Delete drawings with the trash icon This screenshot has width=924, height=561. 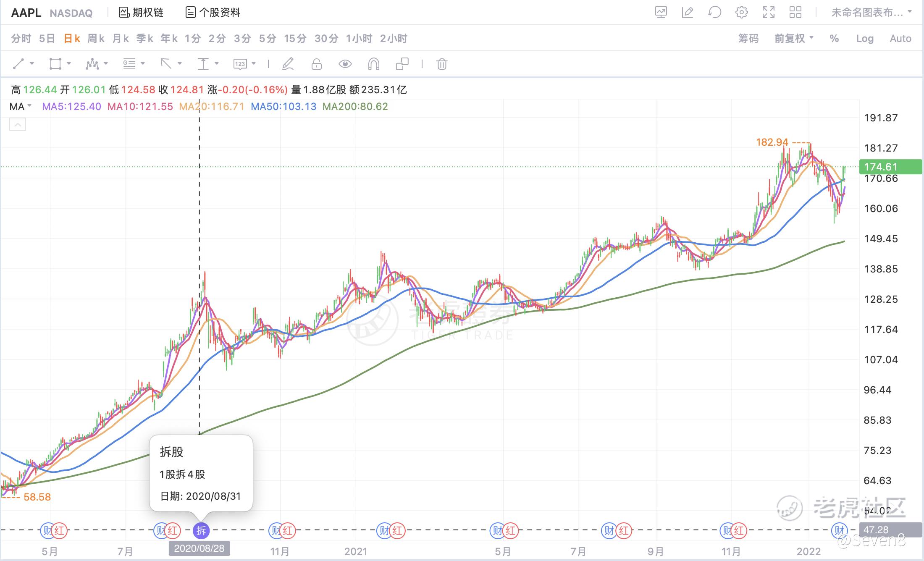pos(442,64)
